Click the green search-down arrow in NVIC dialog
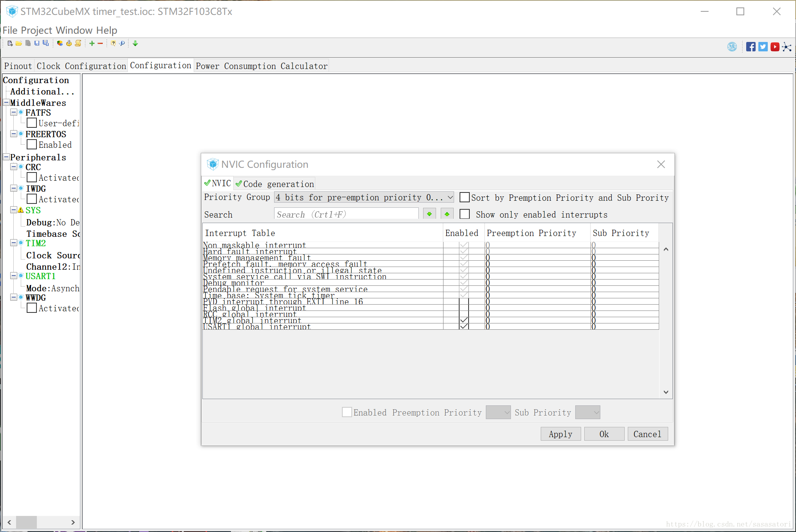Viewport: 796px width, 532px height. 429,214
